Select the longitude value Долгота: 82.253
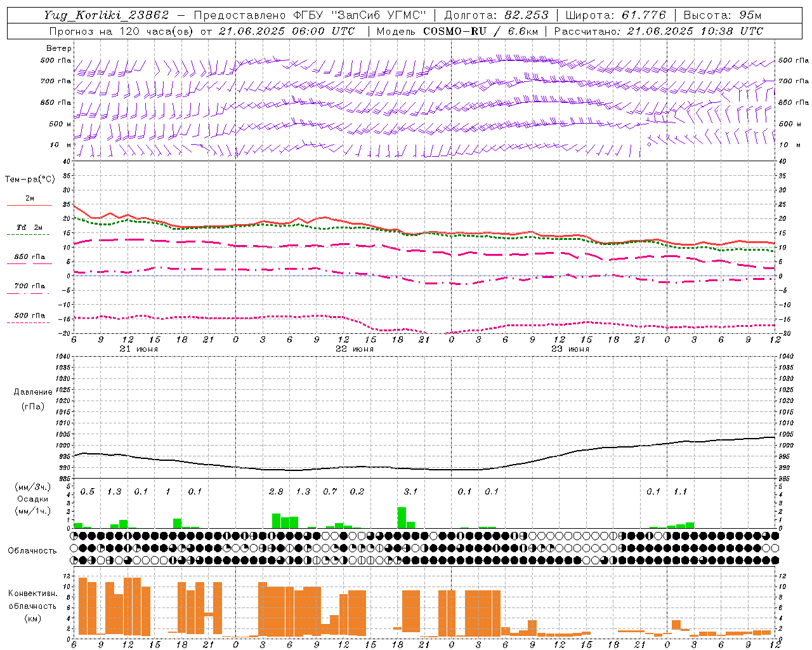 tap(497, 15)
